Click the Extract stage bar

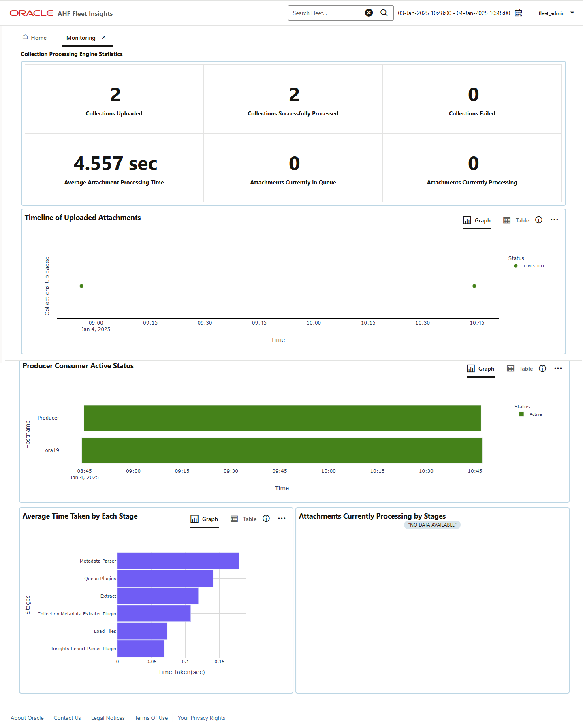click(158, 596)
